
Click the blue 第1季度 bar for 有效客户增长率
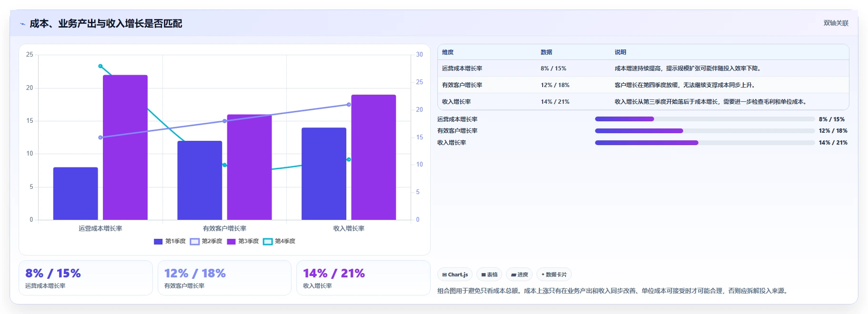pos(200,180)
